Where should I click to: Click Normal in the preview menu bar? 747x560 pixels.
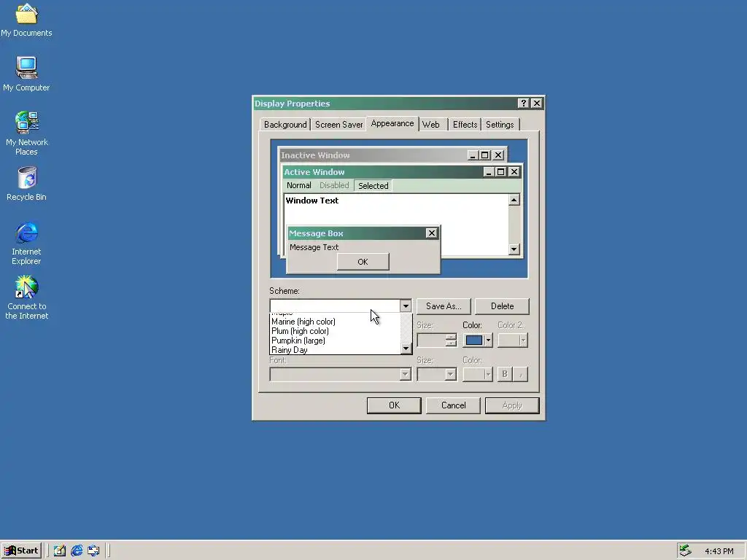[x=298, y=185]
